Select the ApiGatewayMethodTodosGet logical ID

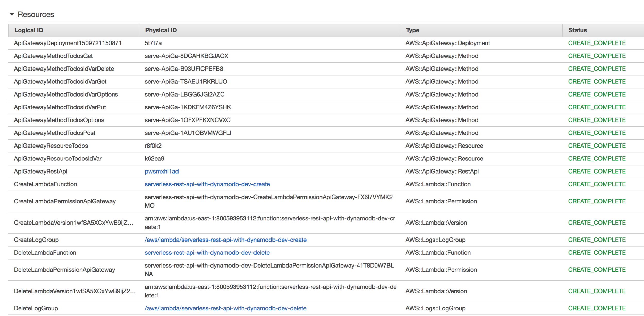pyautogui.click(x=53, y=56)
